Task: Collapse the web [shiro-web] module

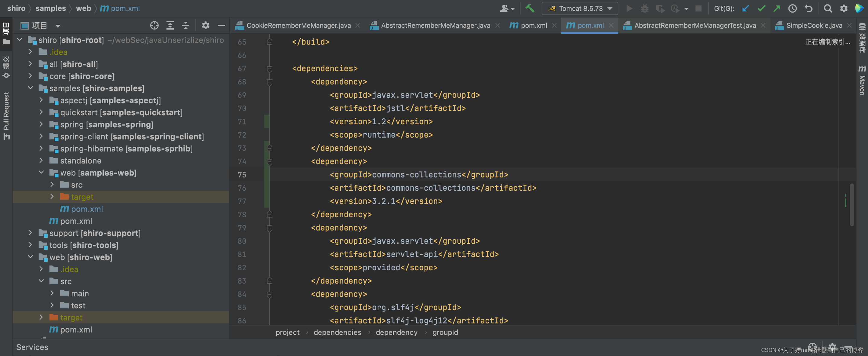Action: [30, 257]
